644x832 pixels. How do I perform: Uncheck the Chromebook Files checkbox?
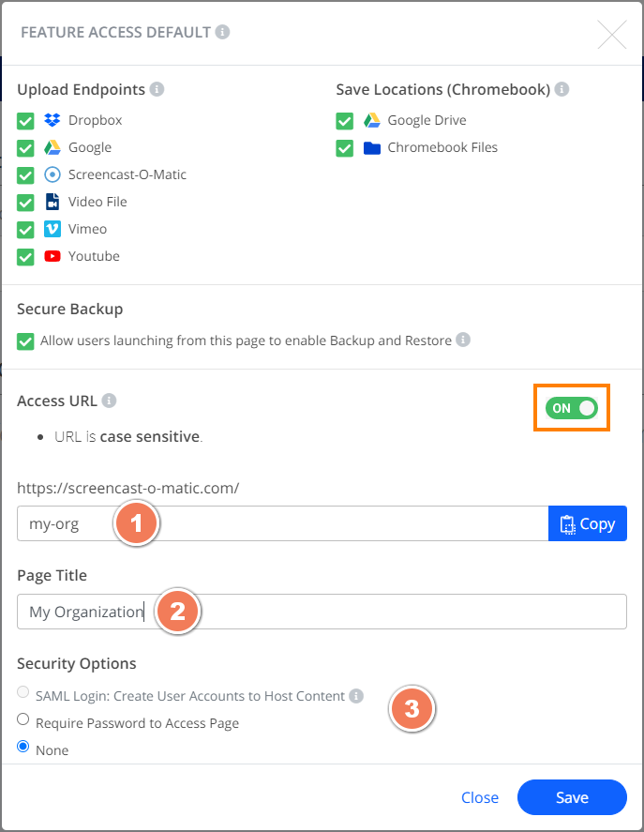(x=345, y=148)
